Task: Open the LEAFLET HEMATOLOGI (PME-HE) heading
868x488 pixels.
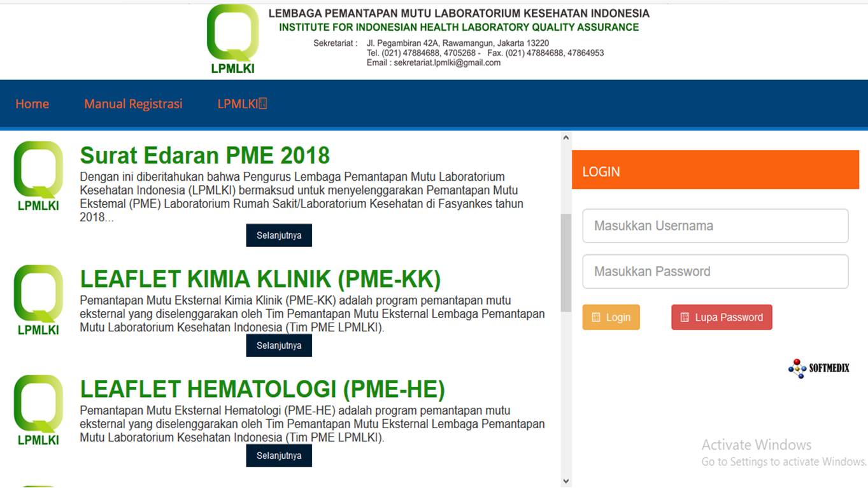Action: pos(262,389)
